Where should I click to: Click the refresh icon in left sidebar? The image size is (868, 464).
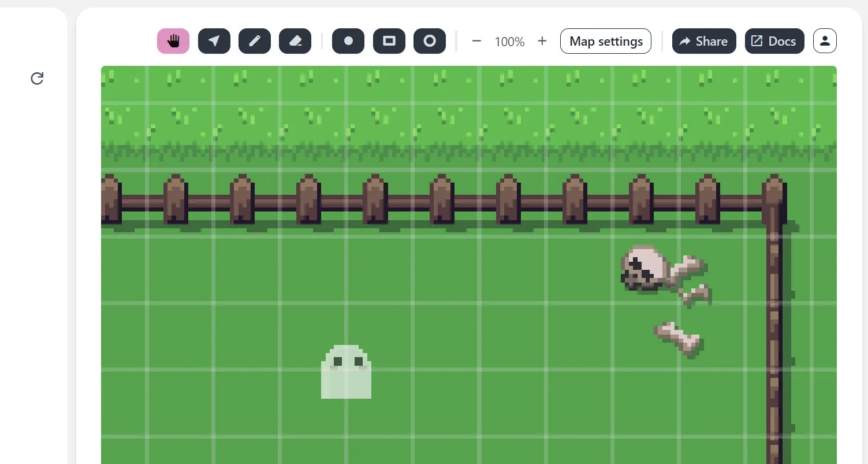[37, 79]
